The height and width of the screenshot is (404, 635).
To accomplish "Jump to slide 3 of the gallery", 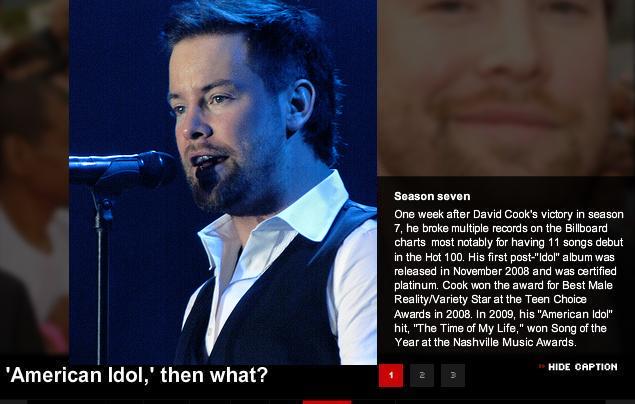I will tap(453, 375).
